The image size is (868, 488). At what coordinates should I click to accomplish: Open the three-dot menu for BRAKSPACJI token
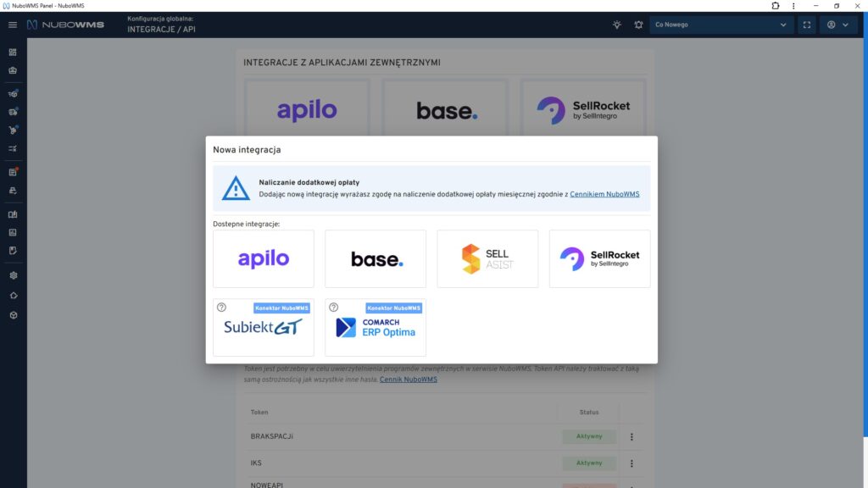[632, 437]
